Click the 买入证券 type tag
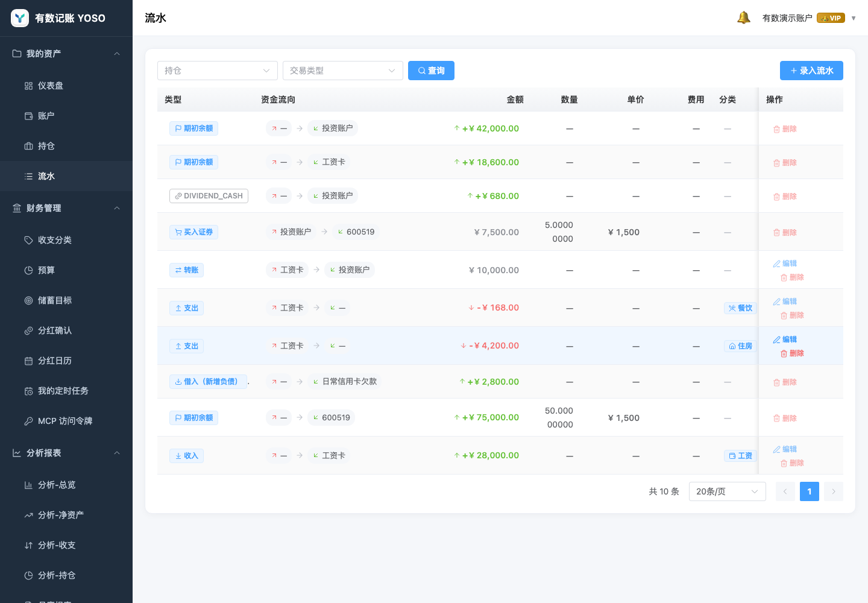The height and width of the screenshot is (603, 868). click(x=193, y=232)
